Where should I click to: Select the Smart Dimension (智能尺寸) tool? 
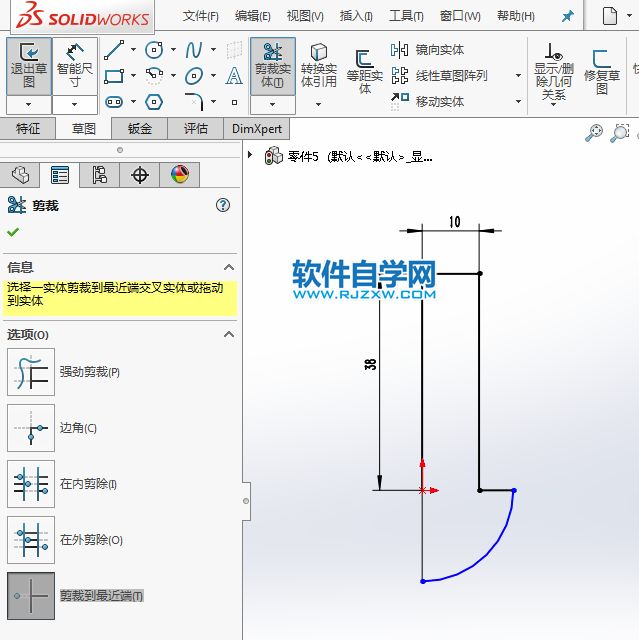point(75,66)
